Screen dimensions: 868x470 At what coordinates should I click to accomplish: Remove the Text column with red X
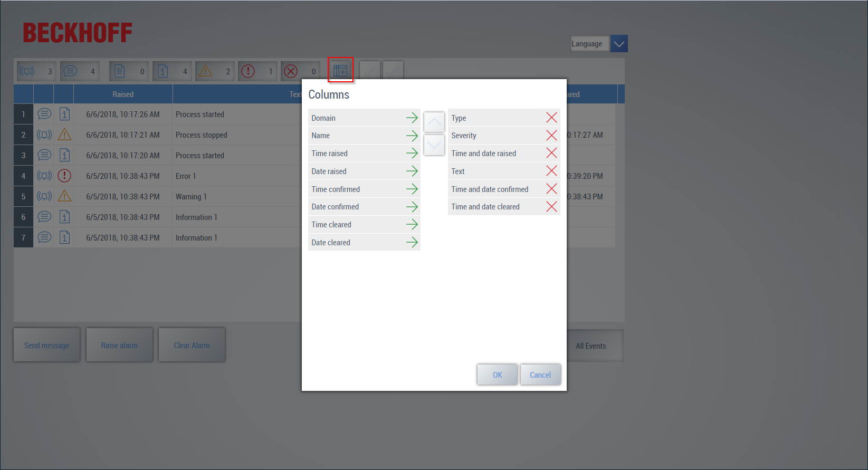click(x=551, y=171)
